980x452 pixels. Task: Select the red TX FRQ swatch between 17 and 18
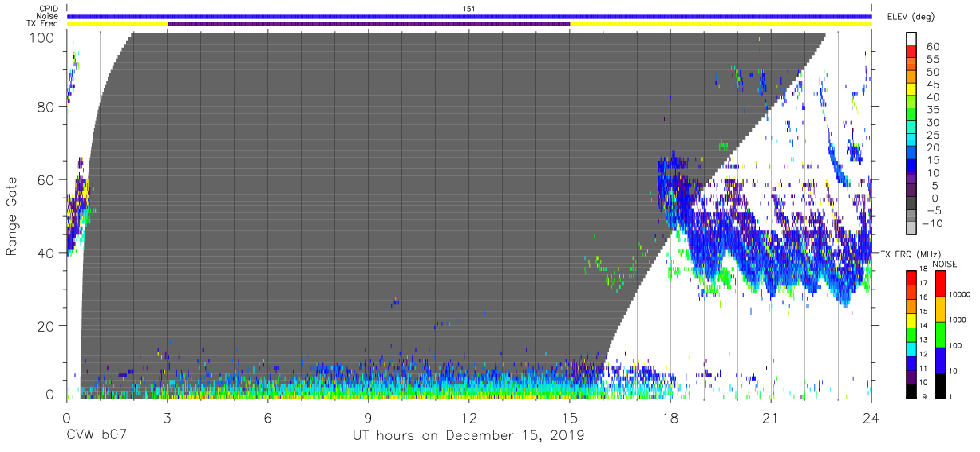[913, 278]
